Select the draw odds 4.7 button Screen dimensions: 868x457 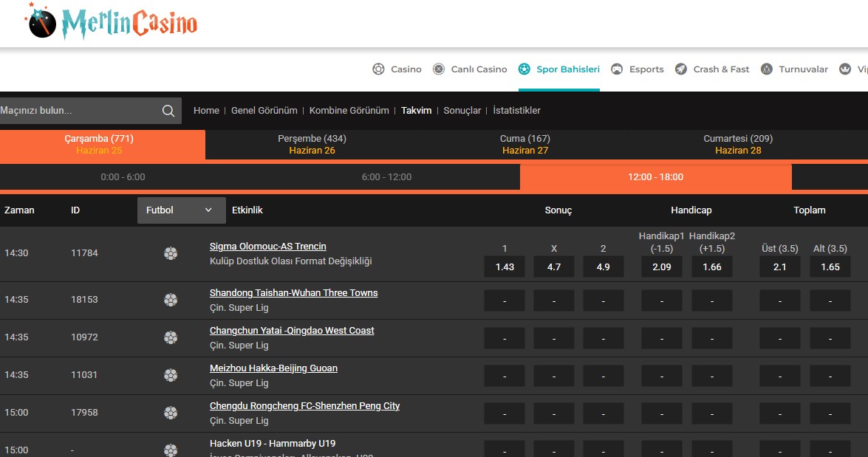554,267
